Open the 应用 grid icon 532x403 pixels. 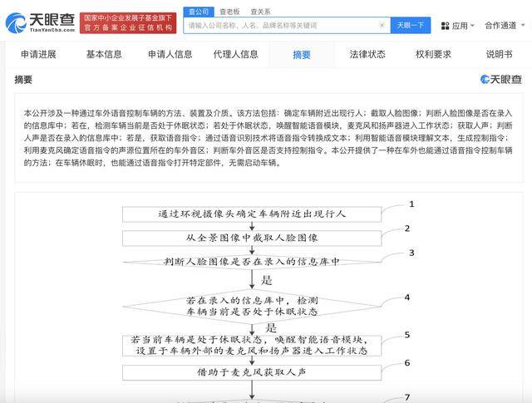coord(445,26)
